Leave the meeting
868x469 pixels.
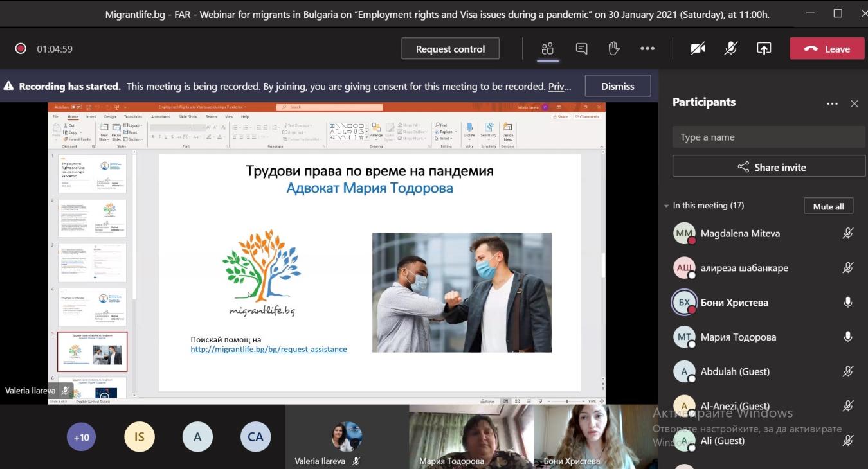827,49
